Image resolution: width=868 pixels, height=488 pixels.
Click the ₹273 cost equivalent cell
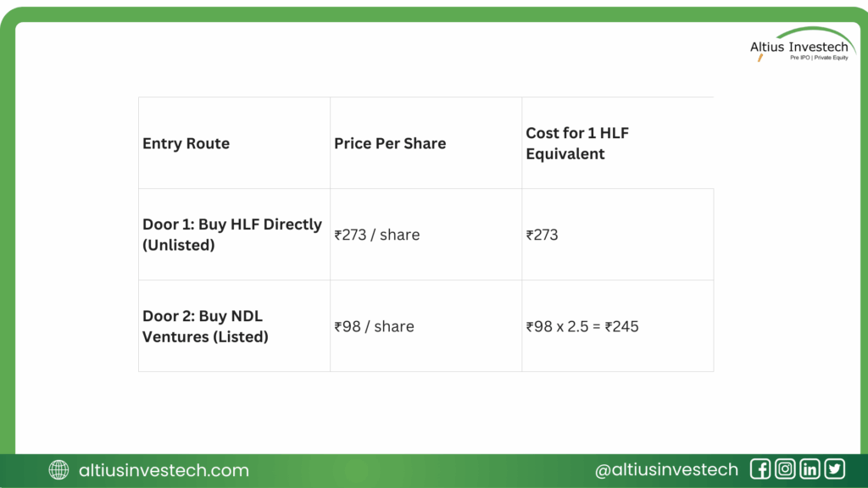point(542,235)
